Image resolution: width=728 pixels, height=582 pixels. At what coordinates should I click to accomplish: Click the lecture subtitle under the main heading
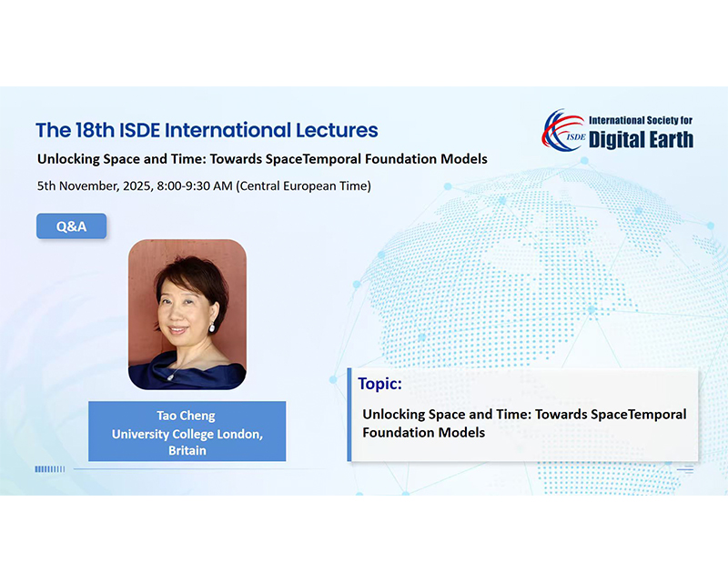tap(262, 159)
